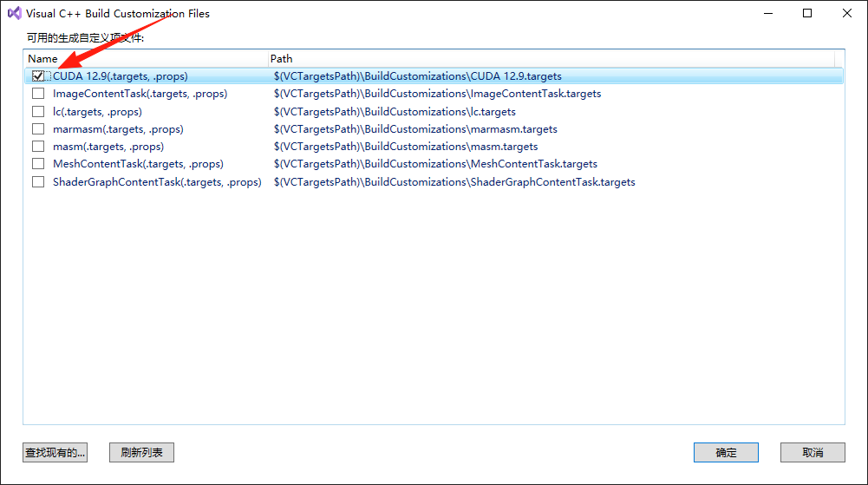Close the Build Customization Files dialog
The height and width of the screenshot is (485, 868).
tap(847, 13)
